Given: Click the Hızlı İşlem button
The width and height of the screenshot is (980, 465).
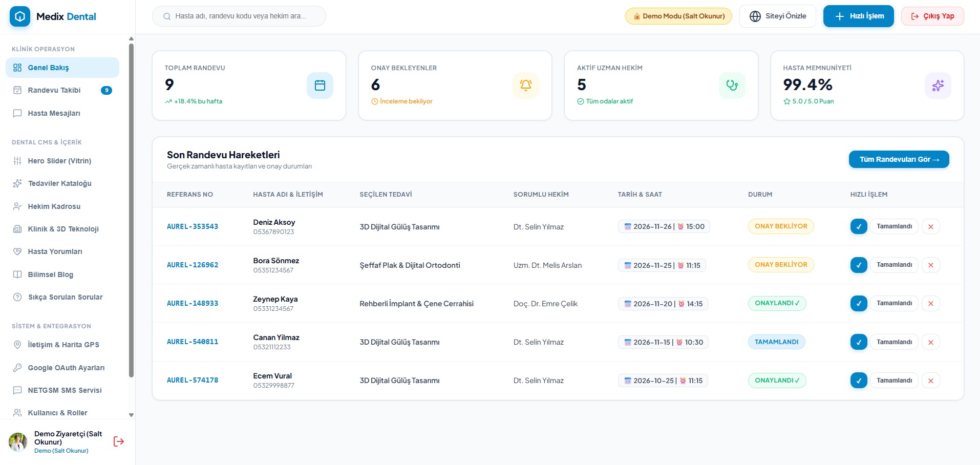Looking at the screenshot, I should tap(859, 16).
